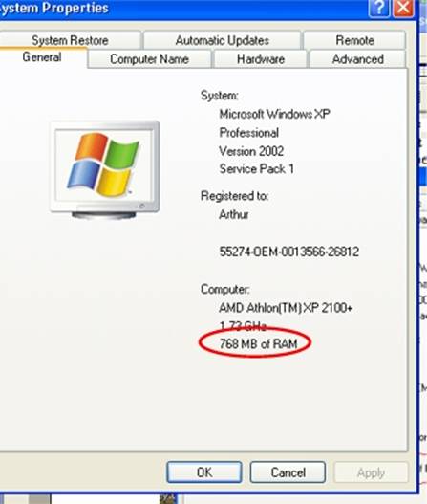Image resolution: width=427 pixels, height=504 pixels.
Task: Click the Microsoft Windows XP text
Action: [x=274, y=114]
